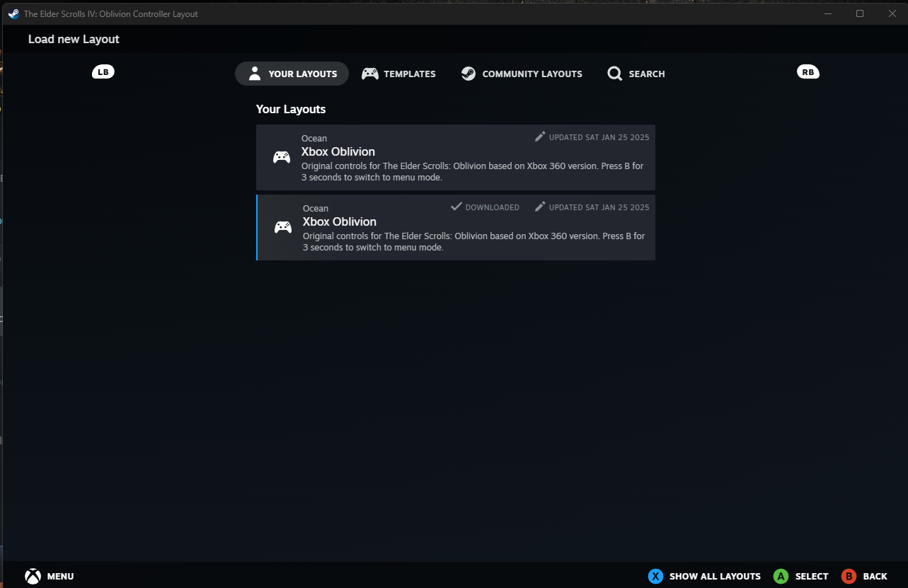This screenshot has width=908, height=588.
Task: Open the Your Layouts tab
Action: pyautogui.click(x=292, y=74)
